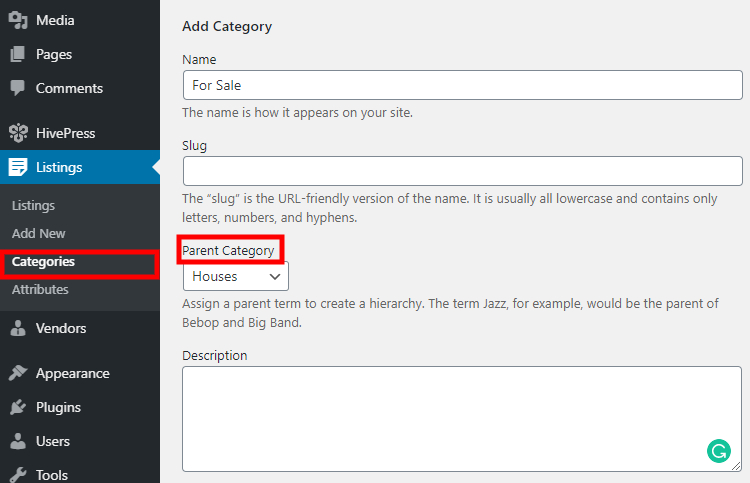Image resolution: width=750 pixels, height=483 pixels.
Task: Click the Media icon in sidebar
Action: [18, 20]
